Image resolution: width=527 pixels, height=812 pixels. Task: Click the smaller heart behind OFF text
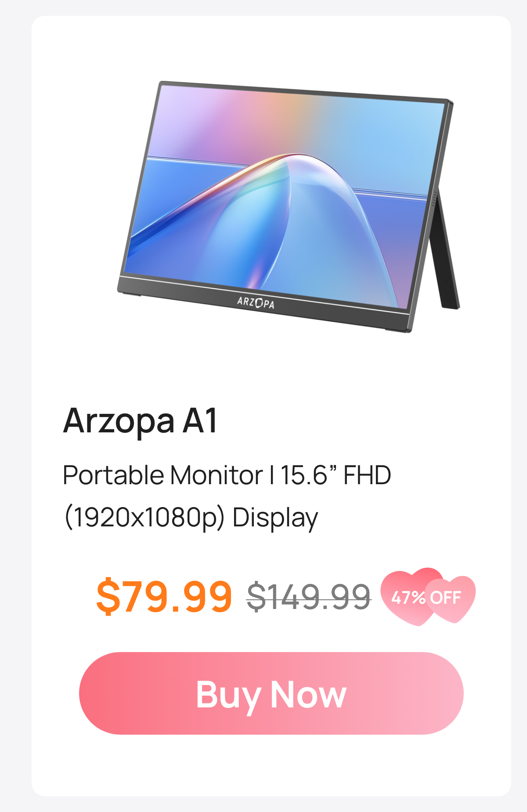tap(451, 598)
